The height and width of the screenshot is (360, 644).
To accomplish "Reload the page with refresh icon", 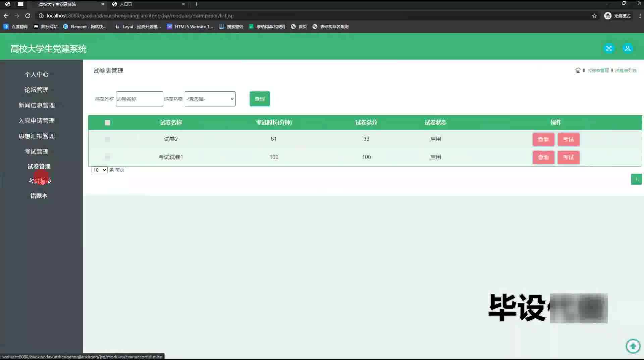I will [28, 16].
